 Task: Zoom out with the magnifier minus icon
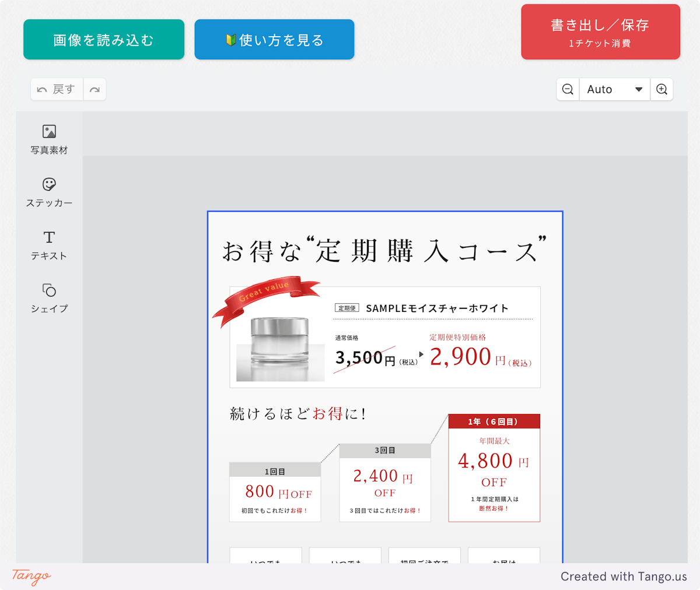pyautogui.click(x=567, y=89)
